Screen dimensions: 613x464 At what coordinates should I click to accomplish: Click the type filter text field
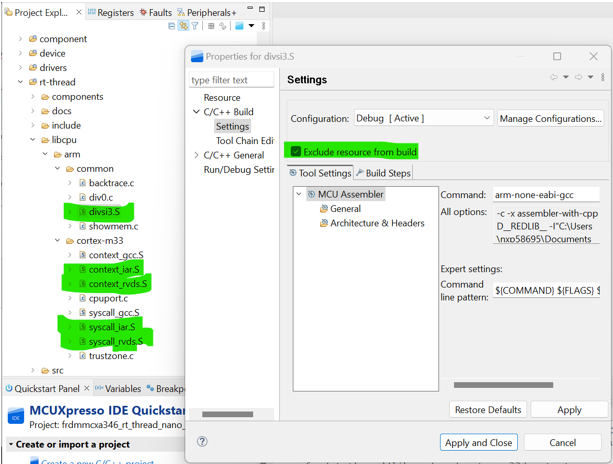coord(231,80)
